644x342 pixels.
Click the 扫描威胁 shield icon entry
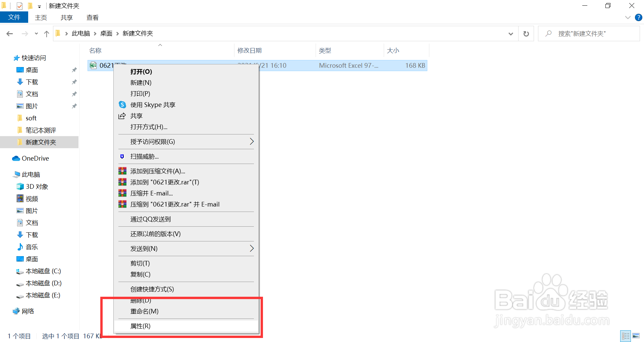click(186, 156)
